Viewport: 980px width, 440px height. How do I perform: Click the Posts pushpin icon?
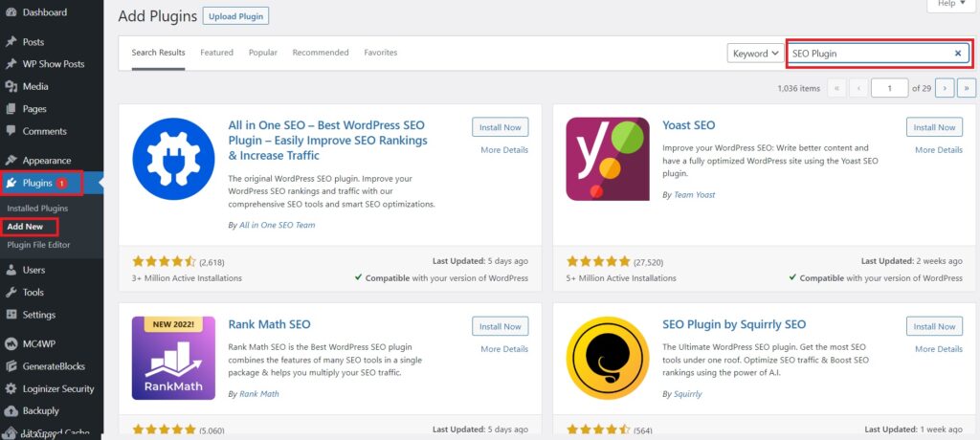11,42
